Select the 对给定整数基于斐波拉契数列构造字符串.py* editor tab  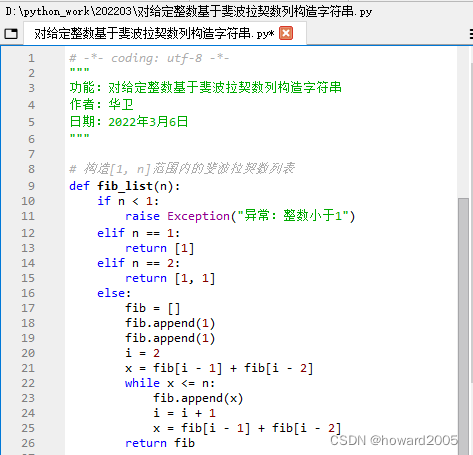(165, 33)
